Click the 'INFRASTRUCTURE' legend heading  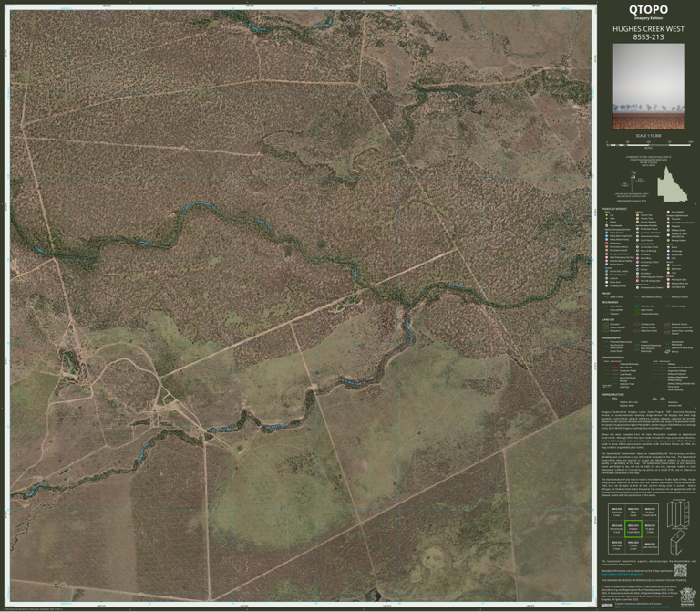click(x=612, y=395)
